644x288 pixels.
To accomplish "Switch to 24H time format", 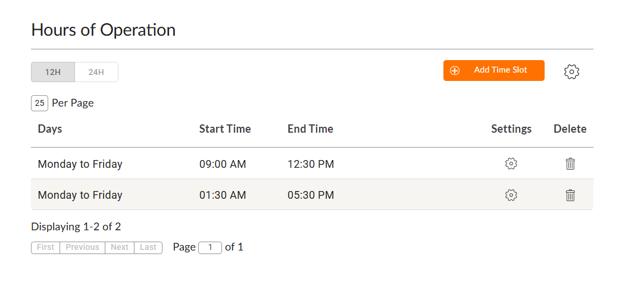I will [x=96, y=72].
